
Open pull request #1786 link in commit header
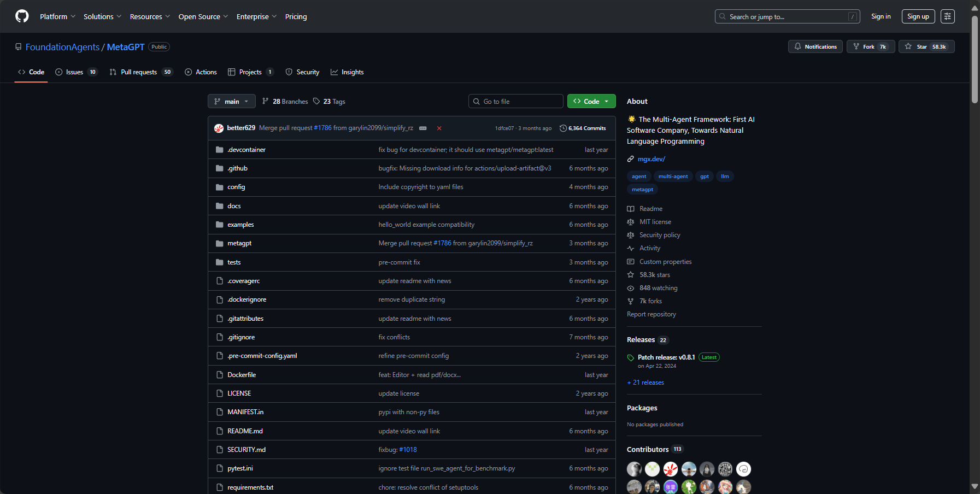click(322, 128)
